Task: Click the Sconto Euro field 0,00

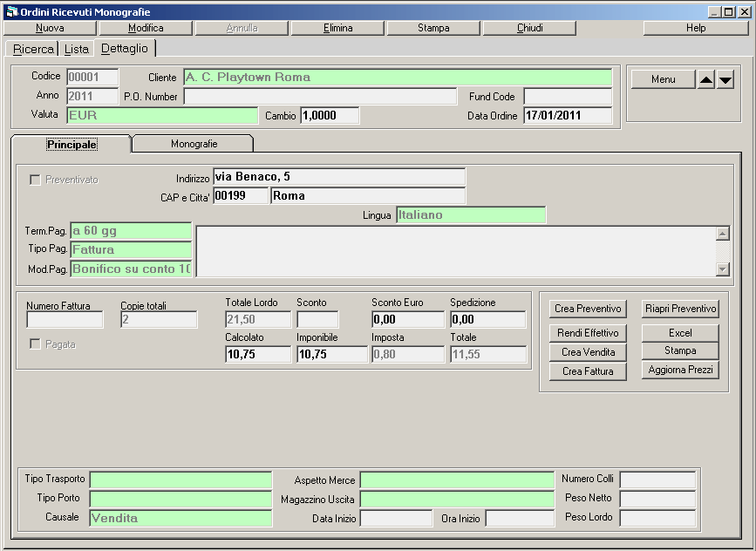Action: (408, 320)
